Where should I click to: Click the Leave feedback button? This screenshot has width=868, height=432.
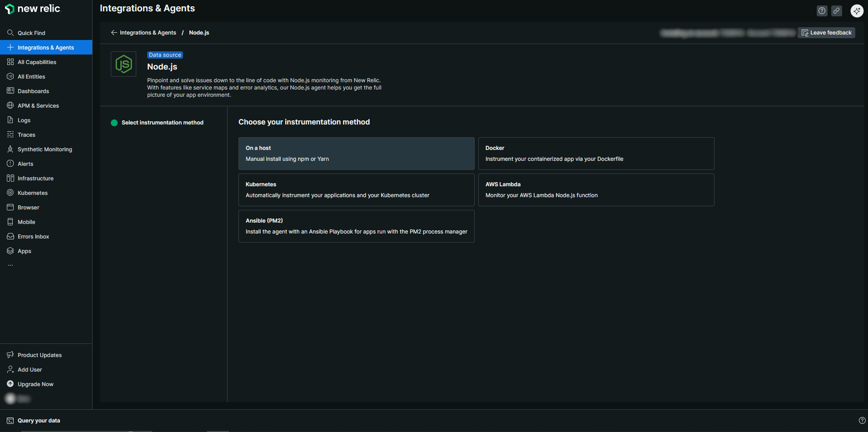coord(826,33)
